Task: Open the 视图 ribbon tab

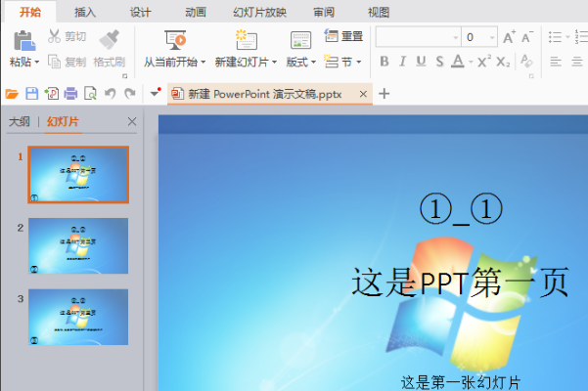Action: (379, 13)
